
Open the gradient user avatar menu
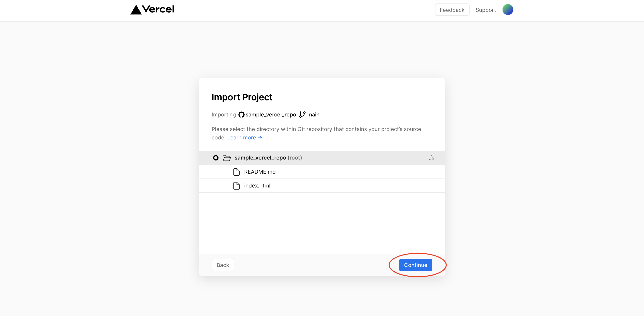508,10
